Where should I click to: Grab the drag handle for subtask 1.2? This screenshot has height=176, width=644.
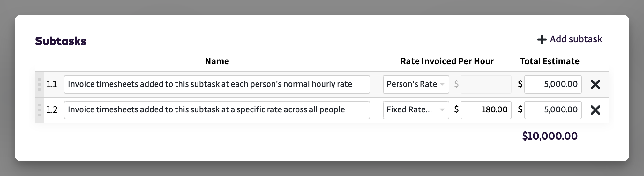[x=39, y=110]
